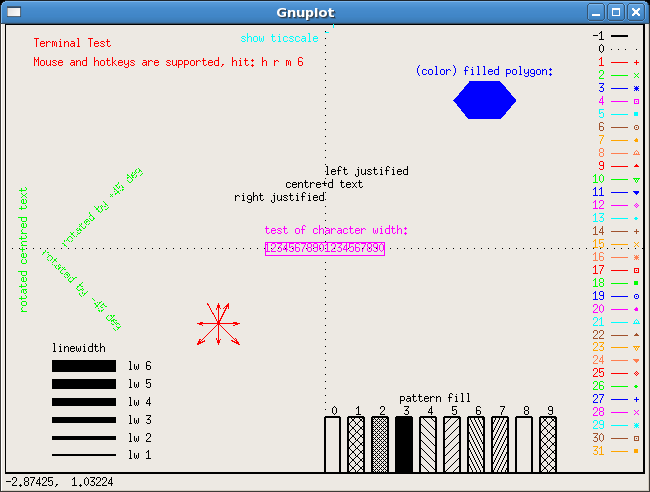Click the brown plus marker of linetype 14
Viewport: 650px width, 492px height.
(x=636, y=231)
